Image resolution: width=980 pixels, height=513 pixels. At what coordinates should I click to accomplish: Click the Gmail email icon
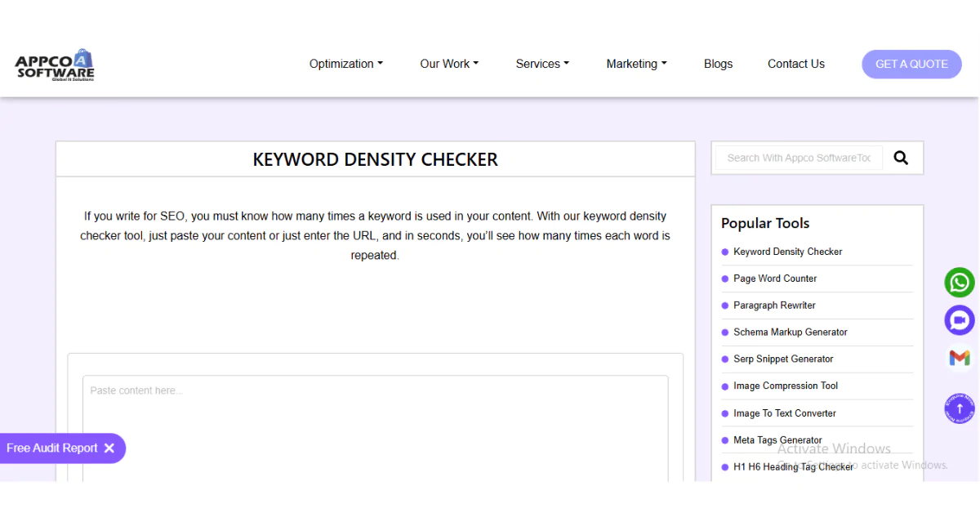959,357
